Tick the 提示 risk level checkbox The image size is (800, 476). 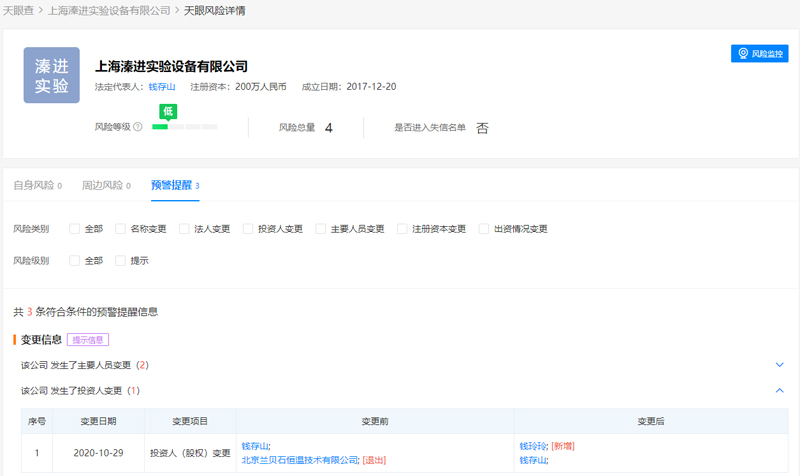tap(120, 261)
